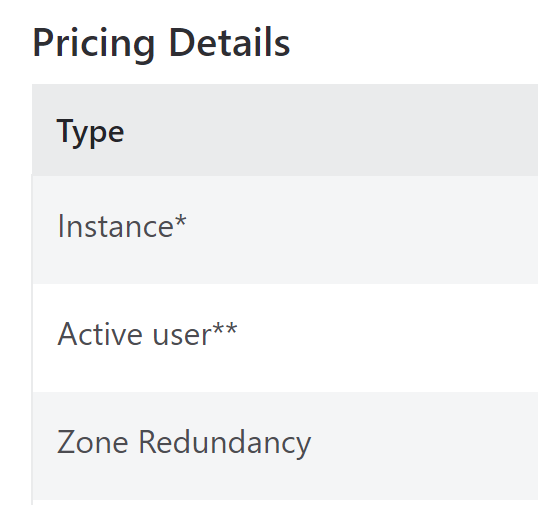Select the Zone Redundancy row label
The width and height of the screenshot is (538, 505).
click(x=184, y=443)
